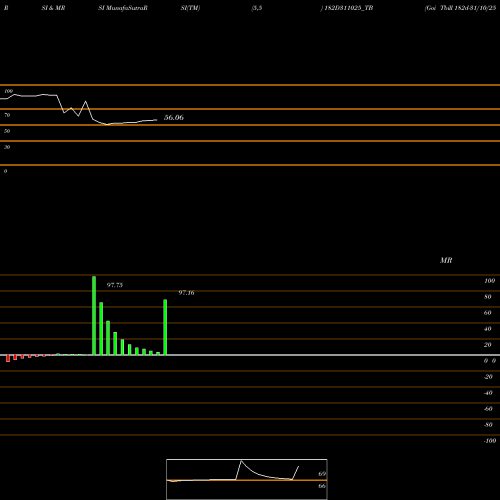Click the -100 label on MR axis
Screen dimensions: 500x500
(x=490, y=441)
